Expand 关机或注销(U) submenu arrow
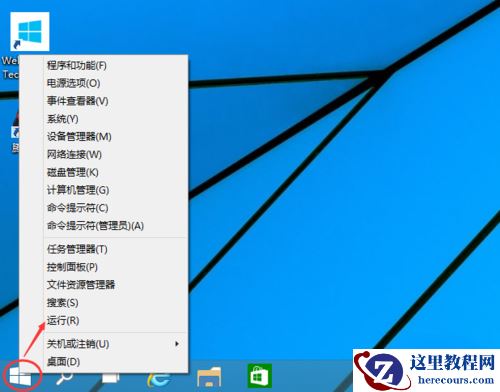 pyautogui.click(x=177, y=344)
